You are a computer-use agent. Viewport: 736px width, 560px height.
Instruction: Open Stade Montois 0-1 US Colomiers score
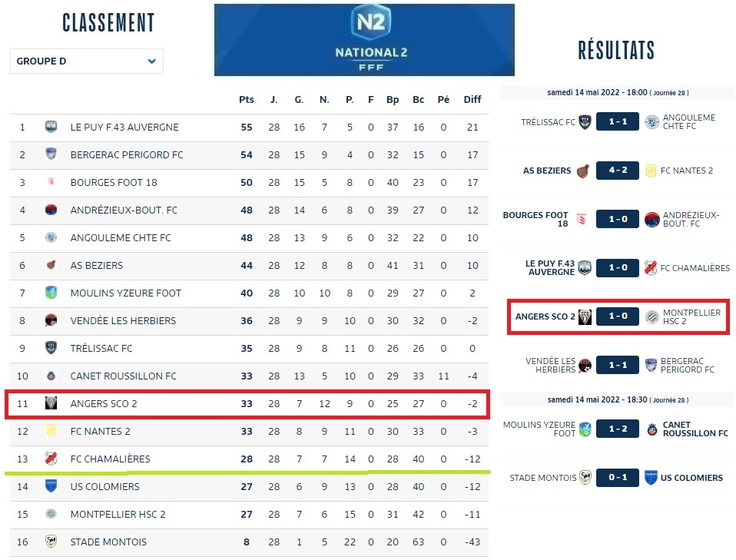[617, 478]
